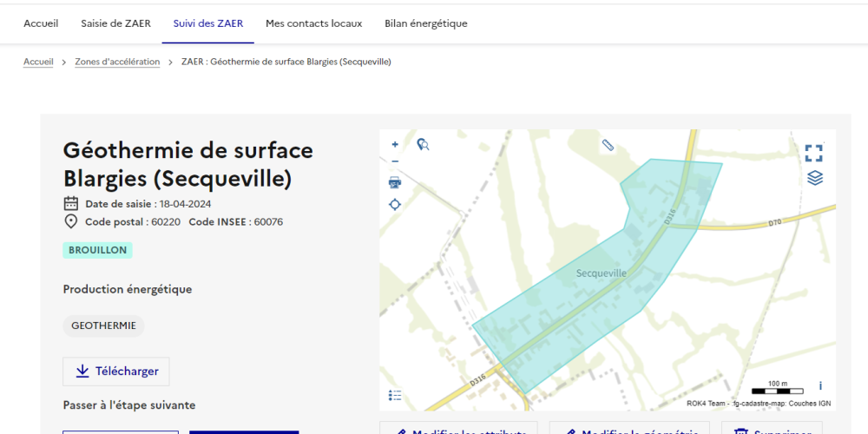This screenshot has width=868, height=434.
Task: Switch map to fullscreen mode
Action: coord(813,154)
